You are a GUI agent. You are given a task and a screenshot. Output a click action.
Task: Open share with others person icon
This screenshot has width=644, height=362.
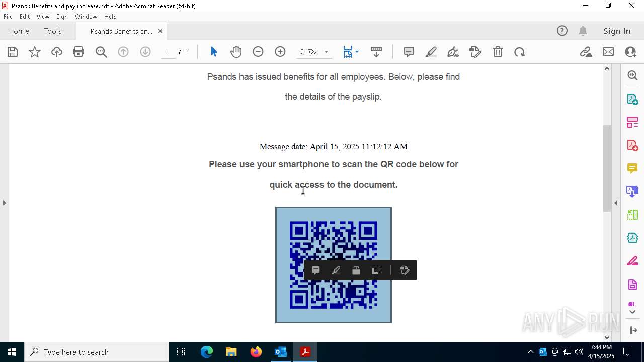coord(630,52)
